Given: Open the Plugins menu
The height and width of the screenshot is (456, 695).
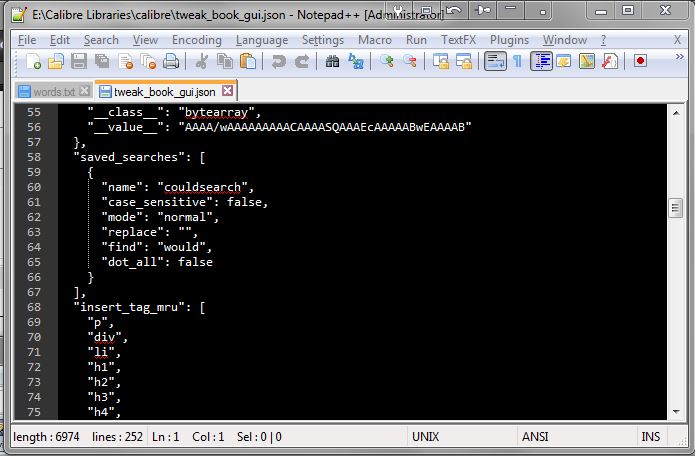Looking at the screenshot, I should click(509, 40).
